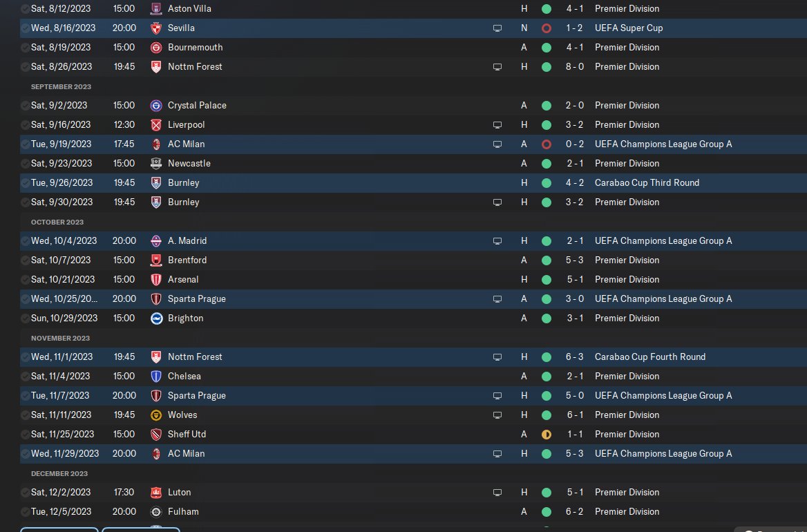The height and width of the screenshot is (532, 807).
Task: Open the Crystal Palace team link
Action: click(197, 106)
